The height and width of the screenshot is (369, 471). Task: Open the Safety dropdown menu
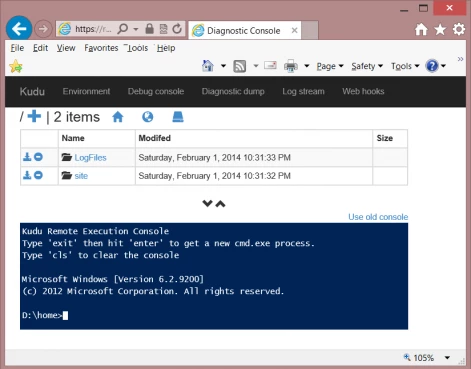[x=367, y=66]
